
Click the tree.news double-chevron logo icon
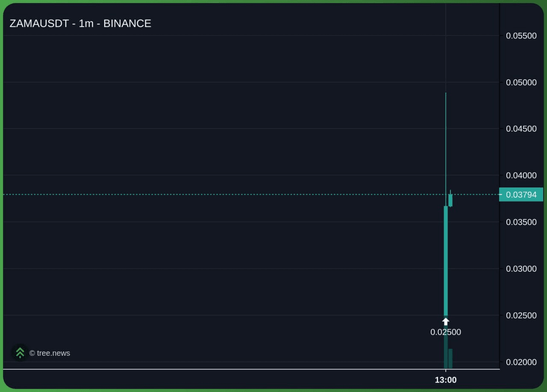pyautogui.click(x=20, y=353)
